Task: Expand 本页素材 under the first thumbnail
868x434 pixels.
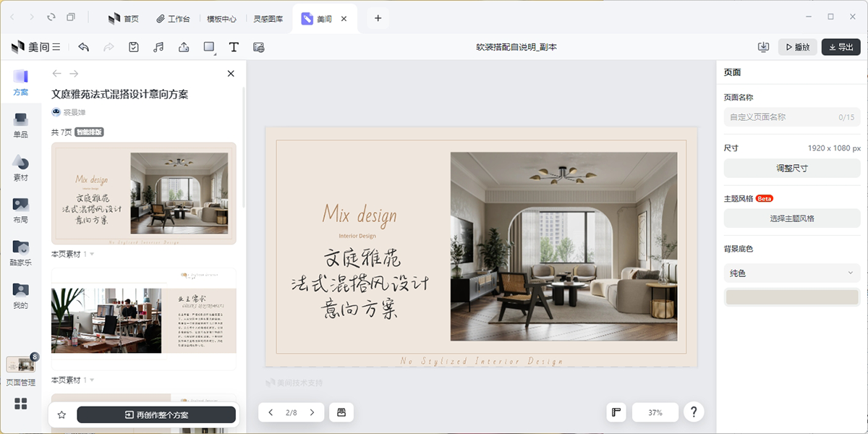Action: pyautogui.click(x=72, y=254)
